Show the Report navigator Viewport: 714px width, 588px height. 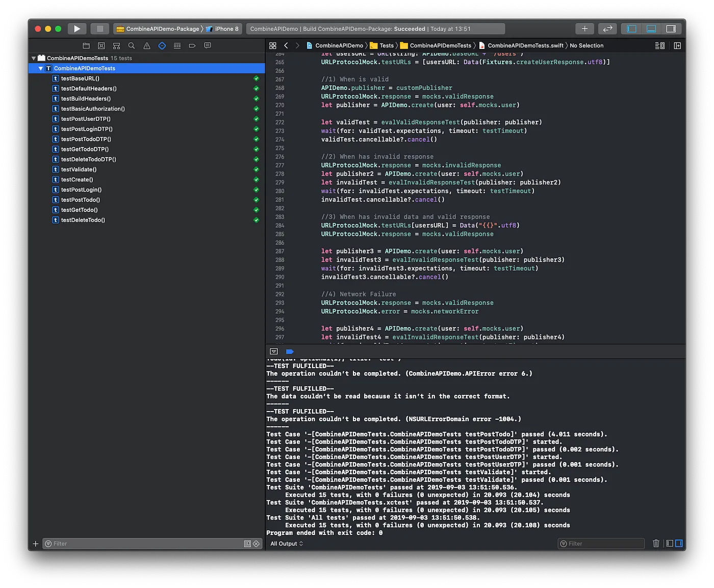[x=208, y=45]
